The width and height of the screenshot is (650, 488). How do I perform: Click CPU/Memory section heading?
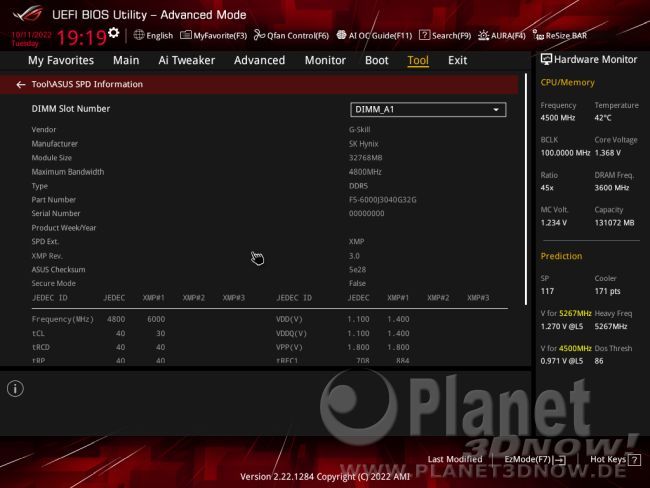coord(567,83)
